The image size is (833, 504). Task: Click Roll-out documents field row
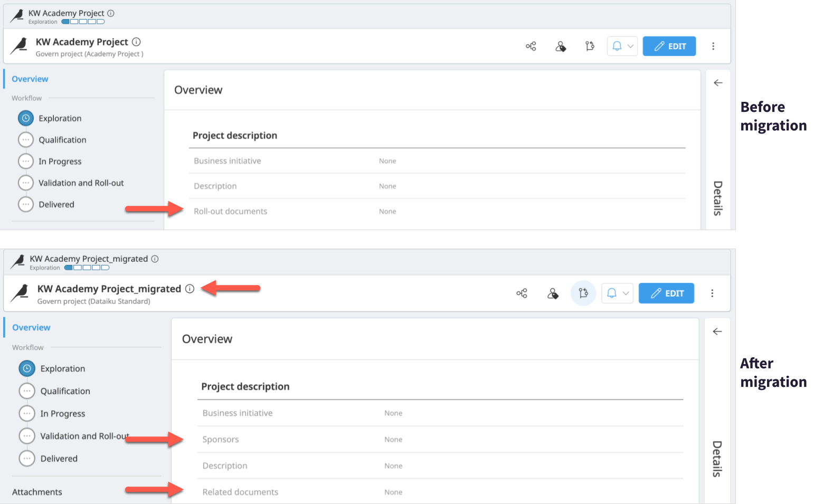(x=437, y=212)
